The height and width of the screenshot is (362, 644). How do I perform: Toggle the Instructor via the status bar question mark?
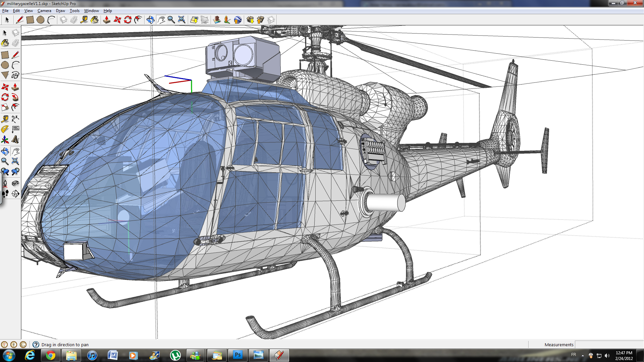click(36, 345)
